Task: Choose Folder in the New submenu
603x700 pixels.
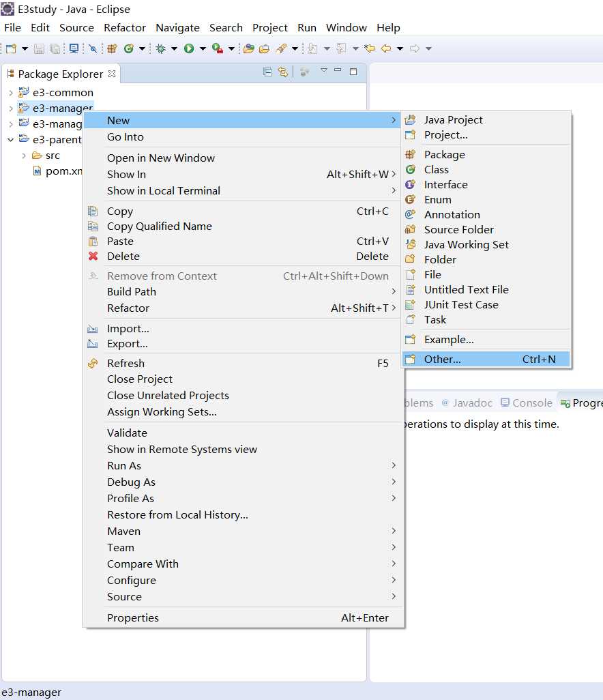Action: point(486,259)
